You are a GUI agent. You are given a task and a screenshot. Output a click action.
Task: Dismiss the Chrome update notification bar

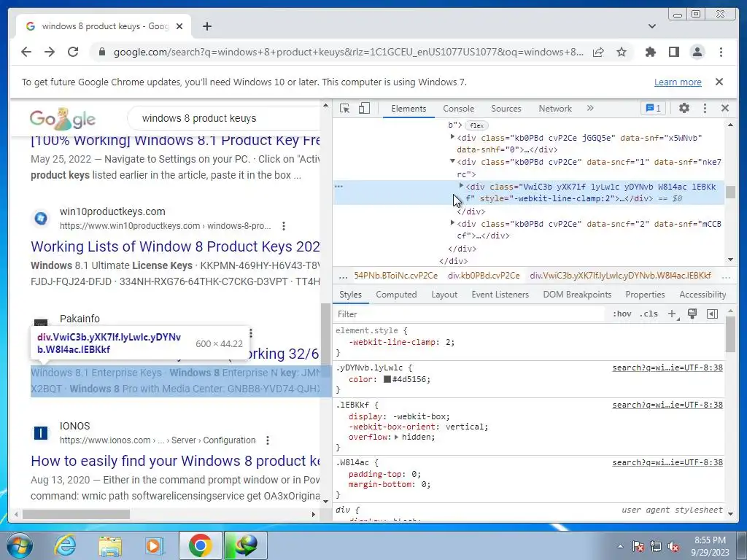tap(719, 82)
